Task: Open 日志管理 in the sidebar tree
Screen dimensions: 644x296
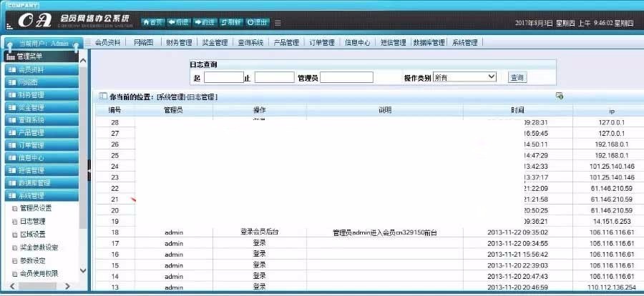Action: tap(32, 221)
